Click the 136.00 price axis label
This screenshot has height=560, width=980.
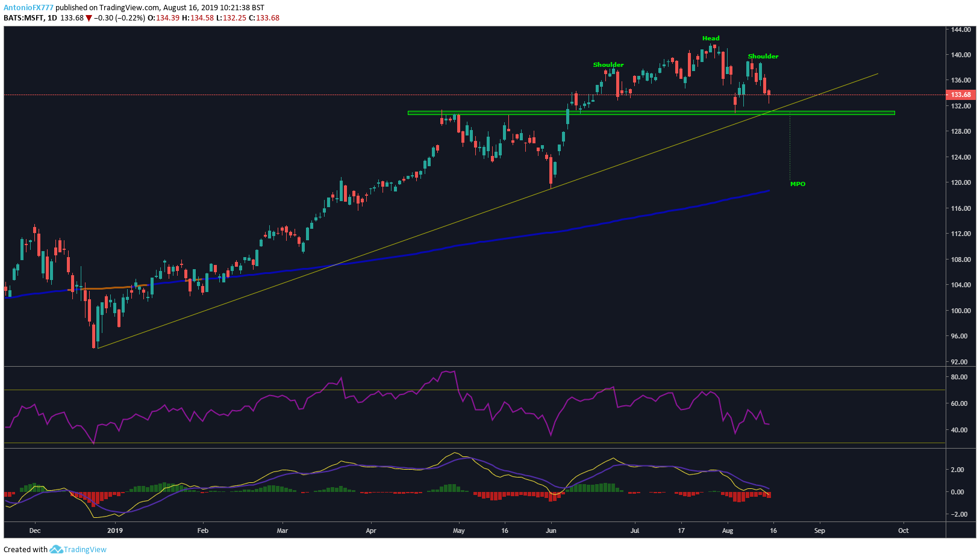click(x=961, y=80)
